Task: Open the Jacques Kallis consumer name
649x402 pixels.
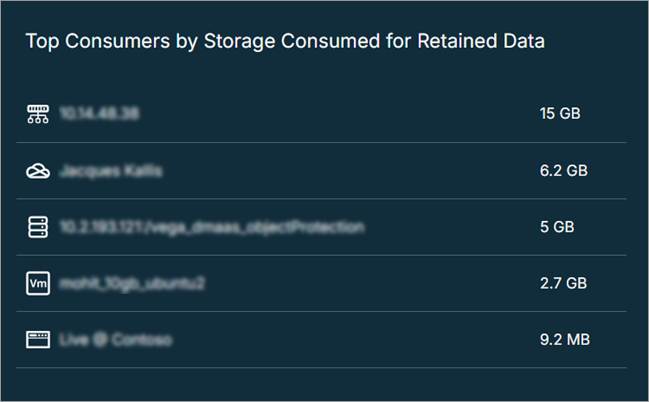Action: (110, 171)
